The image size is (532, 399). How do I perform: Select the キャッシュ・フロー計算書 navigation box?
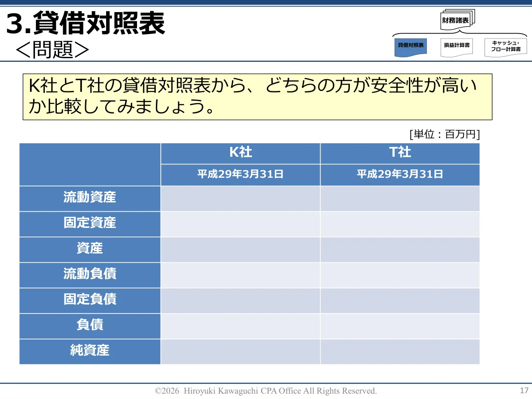point(506,47)
